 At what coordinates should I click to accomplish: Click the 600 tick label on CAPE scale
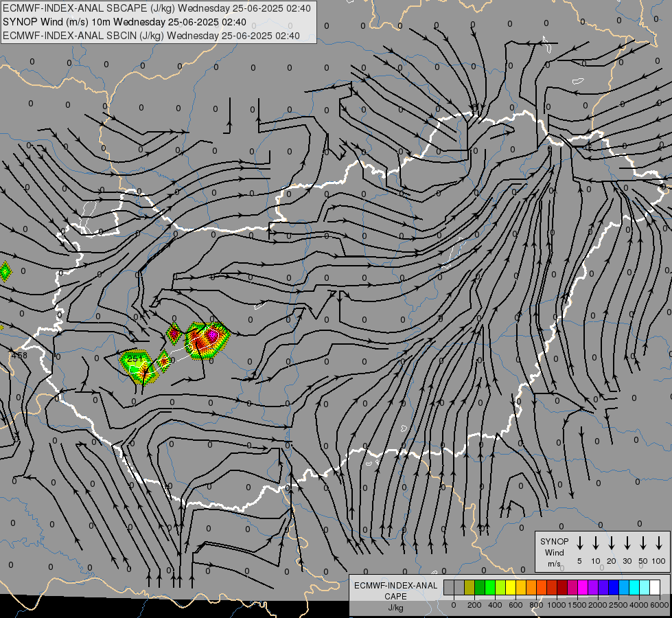(515, 605)
